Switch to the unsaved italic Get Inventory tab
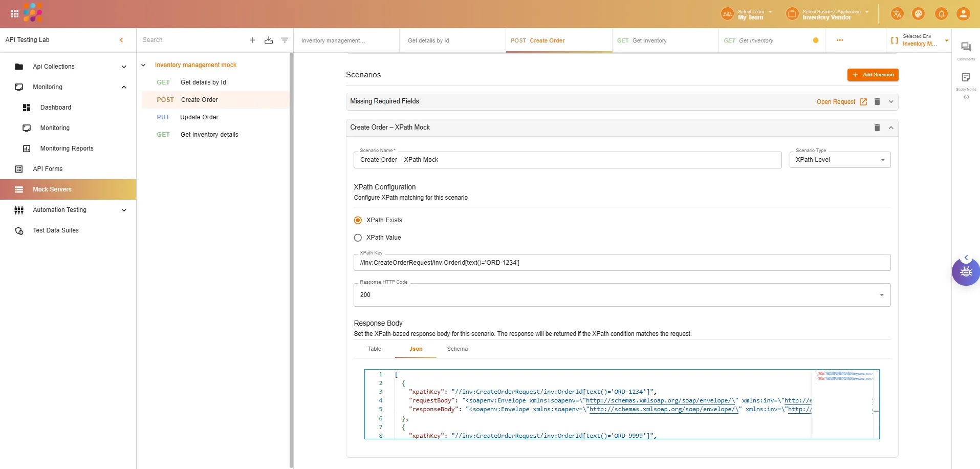 [x=772, y=40]
